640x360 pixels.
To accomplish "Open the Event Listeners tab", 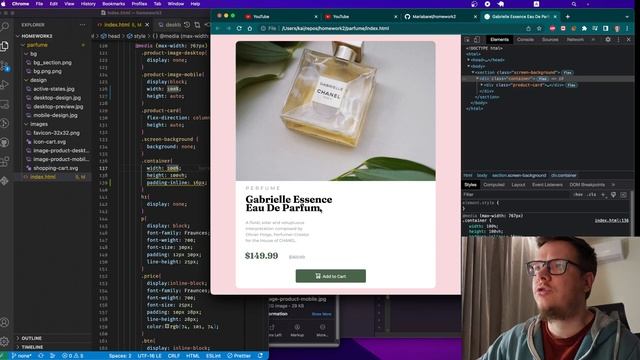I will click(x=547, y=185).
